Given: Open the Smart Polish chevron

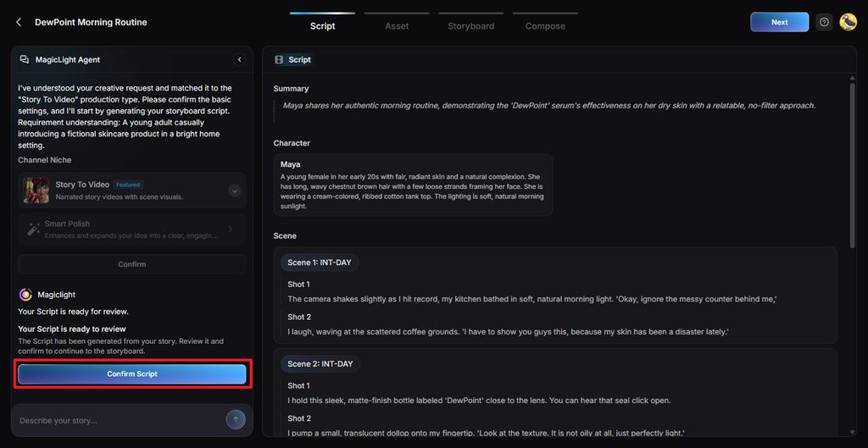Looking at the screenshot, I should pos(231,229).
